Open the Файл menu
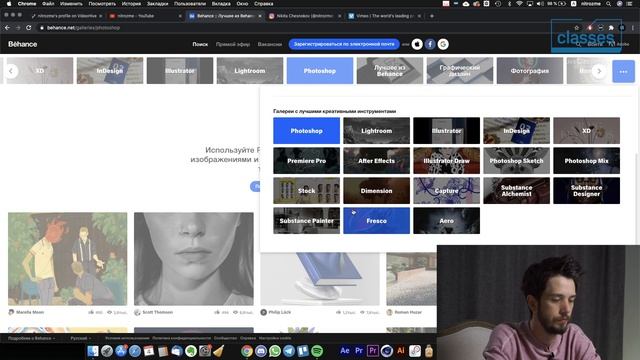The width and height of the screenshot is (640, 360). click(x=48, y=4)
